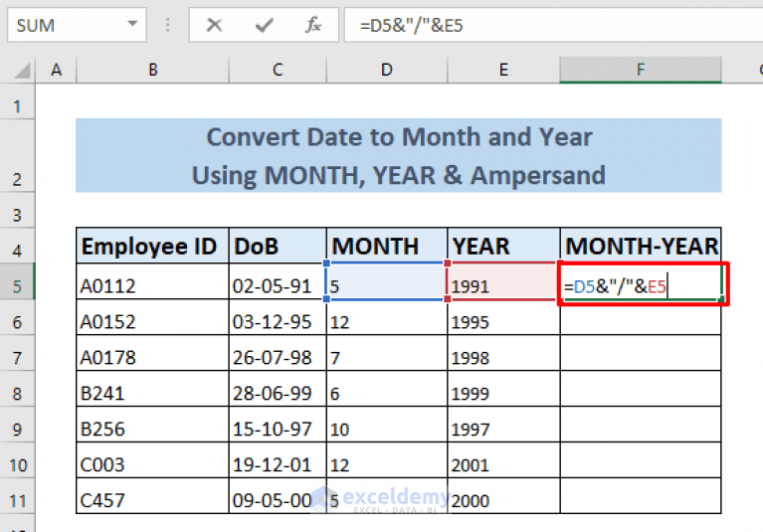
Task: Click DoB cell 15-10-97
Action: point(278,424)
